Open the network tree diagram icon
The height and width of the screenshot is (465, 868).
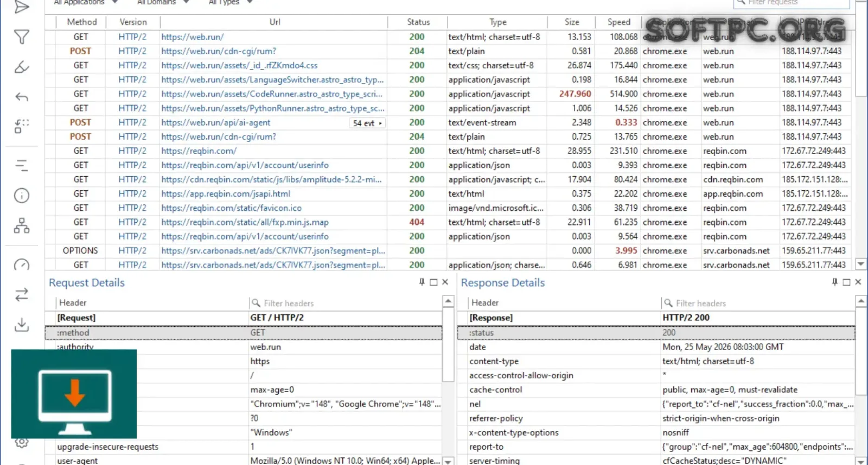coord(21,225)
